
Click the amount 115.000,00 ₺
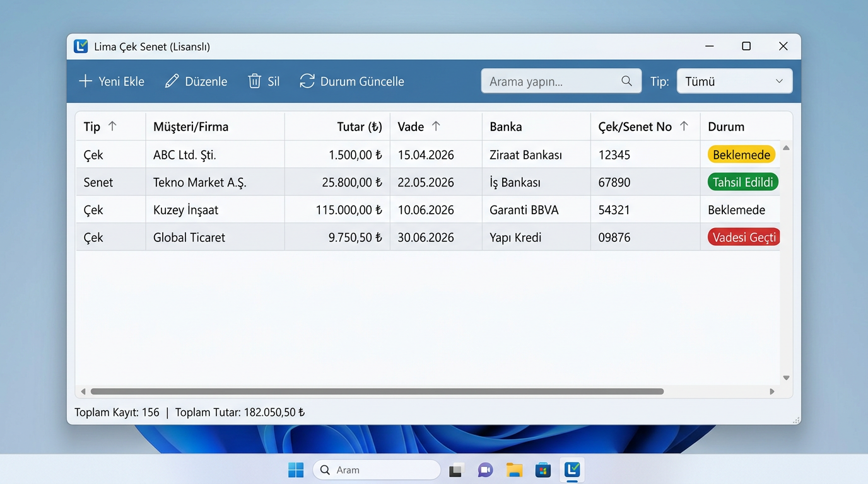(x=349, y=210)
